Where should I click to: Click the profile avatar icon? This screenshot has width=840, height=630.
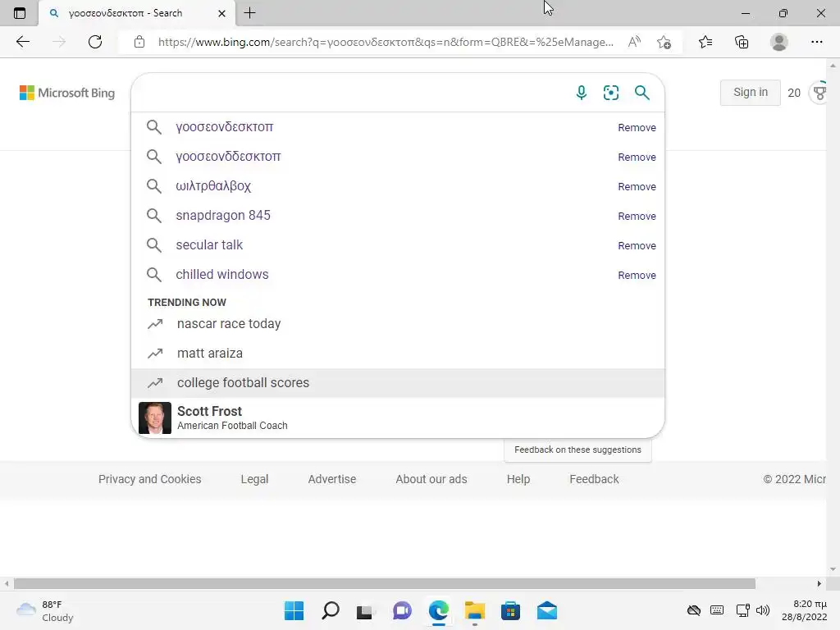[x=779, y=42]
